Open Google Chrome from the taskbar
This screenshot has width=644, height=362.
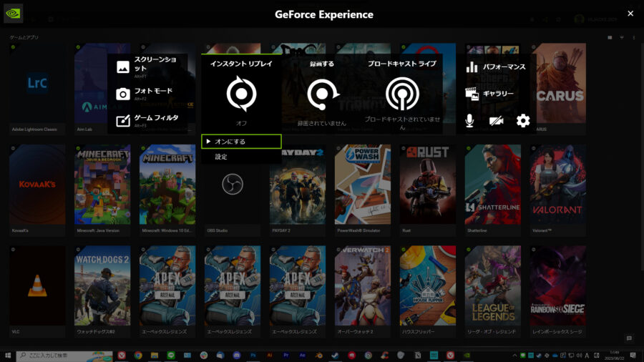point(138,356)
